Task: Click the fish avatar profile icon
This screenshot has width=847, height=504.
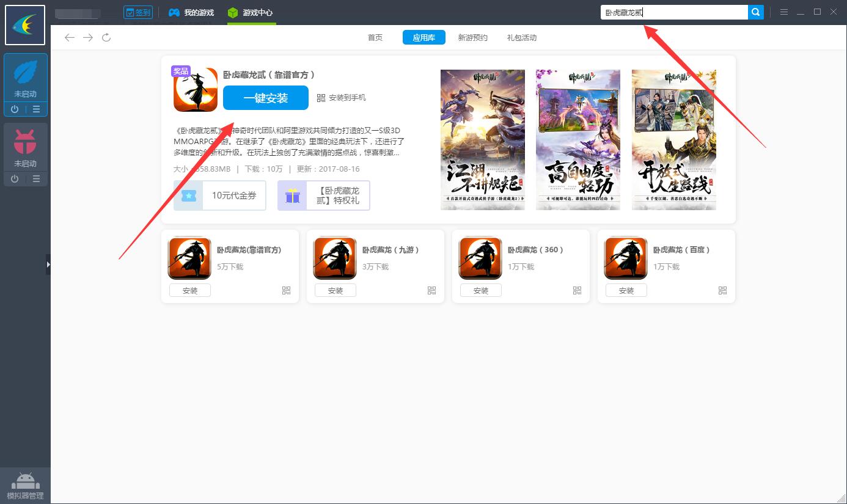Action: point(25,25)
